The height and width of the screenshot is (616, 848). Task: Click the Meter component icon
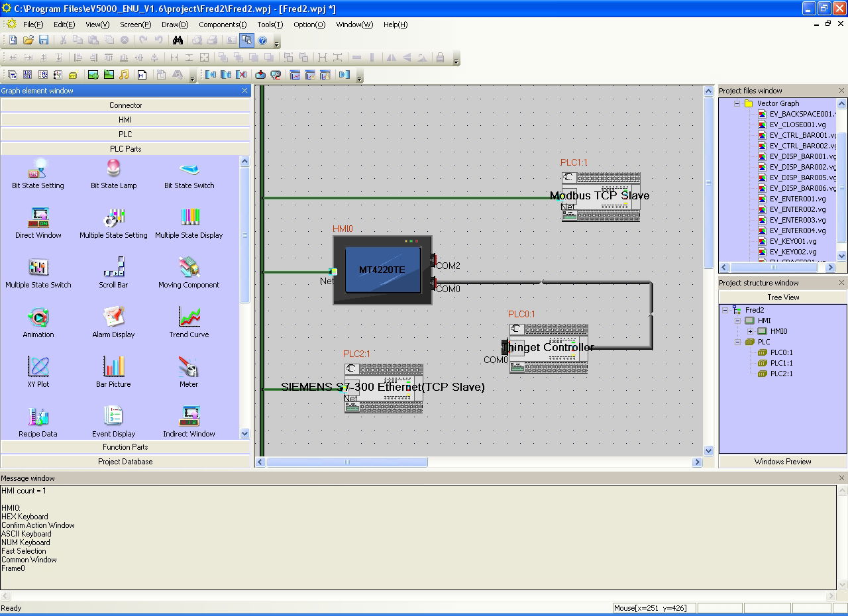click(189, 372)
